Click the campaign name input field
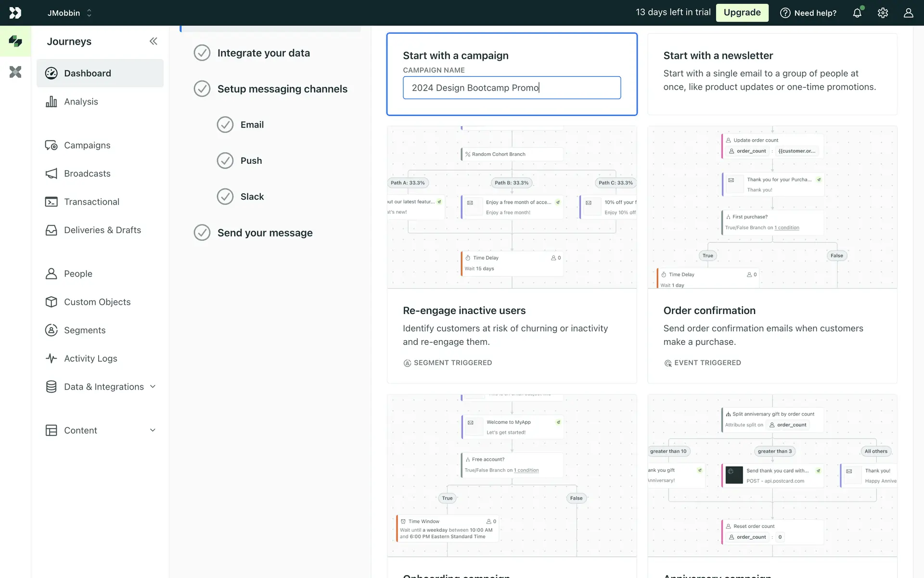Image resolution: width=924 pixels, height=578 pixels. (512, 88)
